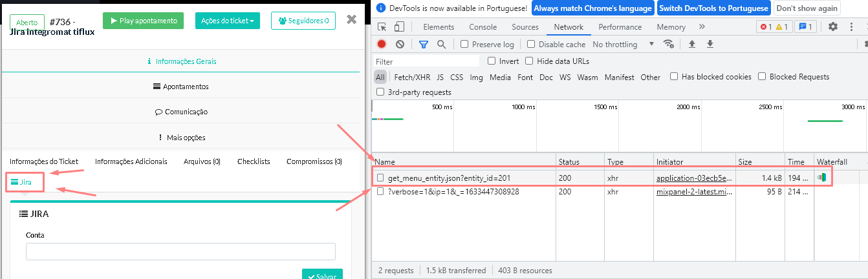
Task: Switch to Console tab
Action: (x=483, y=27)
